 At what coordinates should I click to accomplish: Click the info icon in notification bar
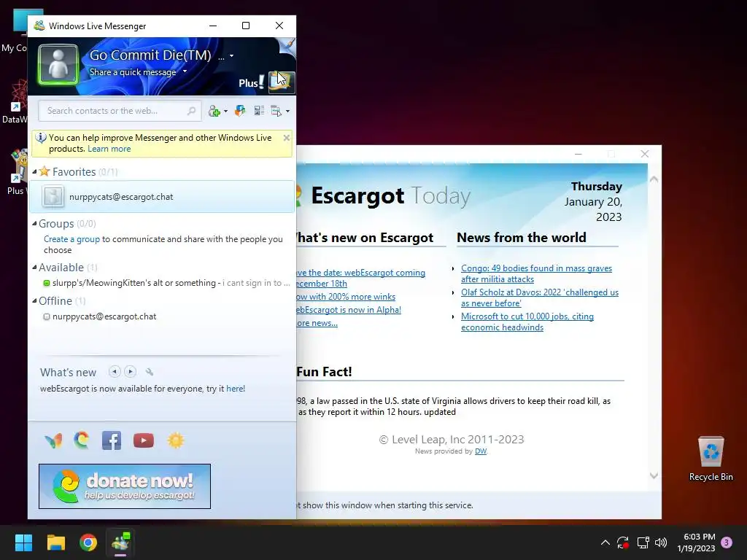pyautogui.click(x=41, y=138)
